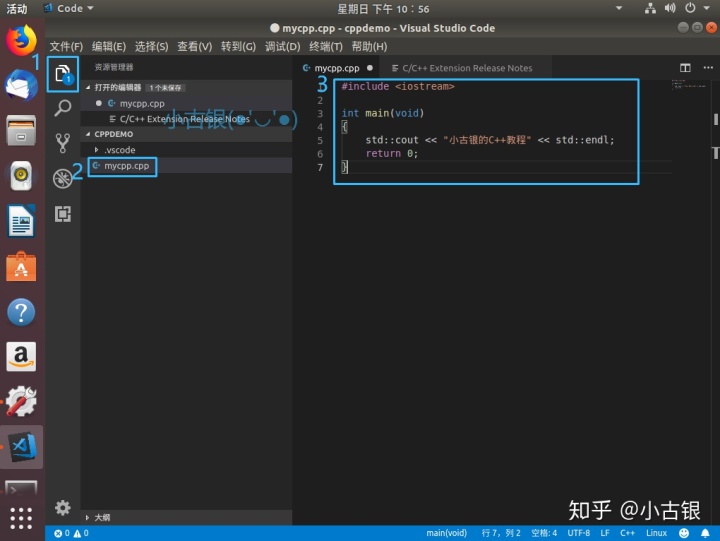Image resolution: width=720 pixels, height=541 pixels.
Task: Open the notifications bell in status bar
Action: pos(705,533)
